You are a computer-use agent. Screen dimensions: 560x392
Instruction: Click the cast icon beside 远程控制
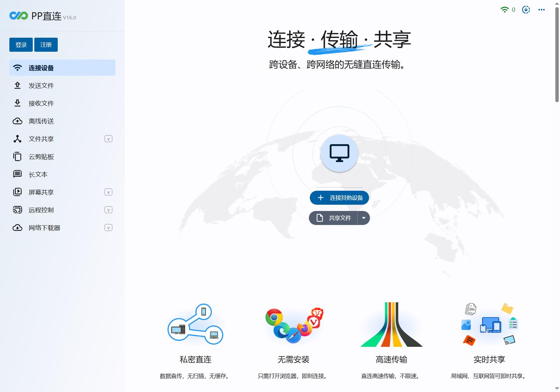tap(17, 210)
